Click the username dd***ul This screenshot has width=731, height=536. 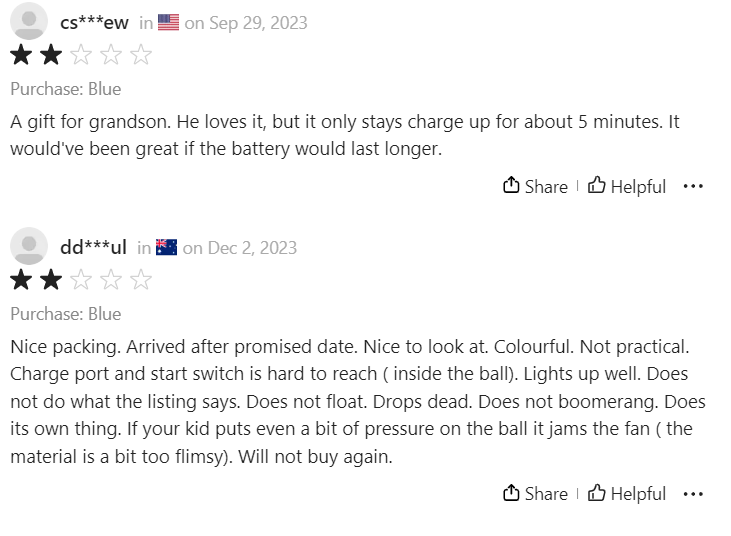click(x=93, y=248)
